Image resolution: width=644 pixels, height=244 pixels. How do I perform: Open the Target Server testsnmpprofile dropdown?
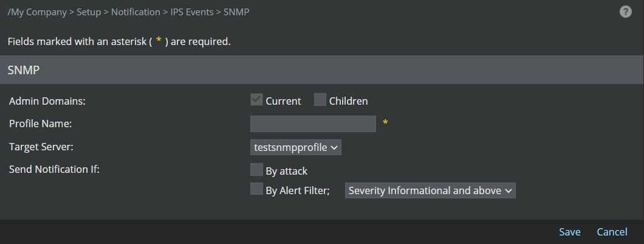tap(295, 147)
